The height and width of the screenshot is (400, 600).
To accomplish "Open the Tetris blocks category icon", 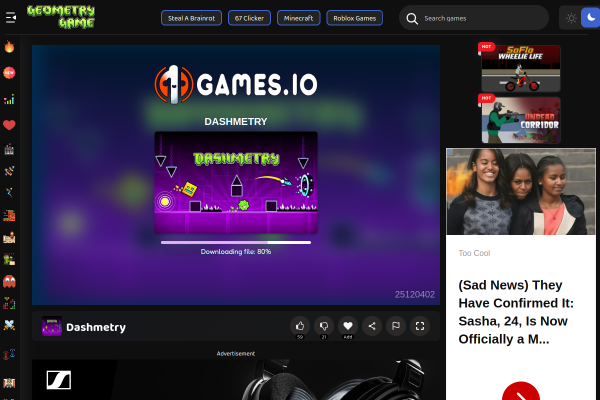I will pyautogui.click(x=9, y=303).
